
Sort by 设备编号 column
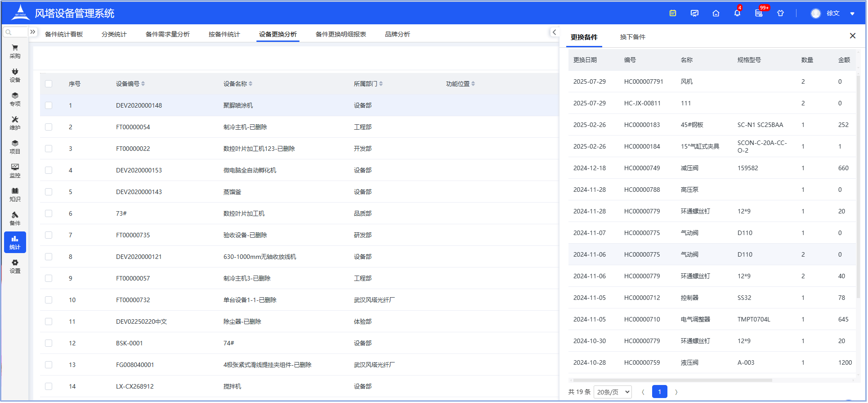pyautogui.click(x=143, y=84)
